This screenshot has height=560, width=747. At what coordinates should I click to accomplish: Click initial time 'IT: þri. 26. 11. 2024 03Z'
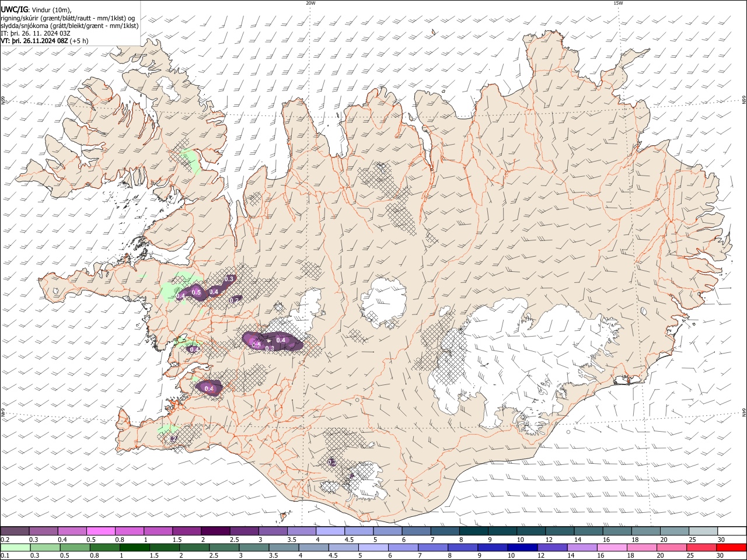coord(36,33)
